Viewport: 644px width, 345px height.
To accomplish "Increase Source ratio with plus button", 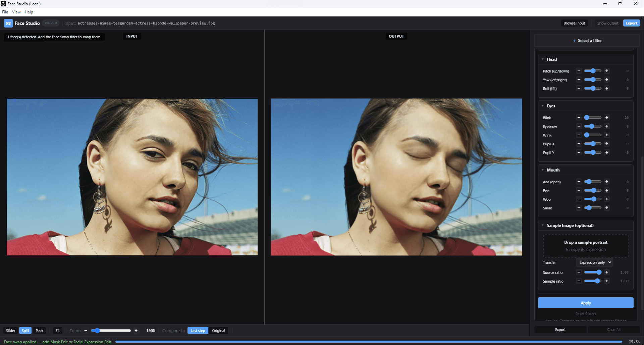I will [x=607, y=272].
